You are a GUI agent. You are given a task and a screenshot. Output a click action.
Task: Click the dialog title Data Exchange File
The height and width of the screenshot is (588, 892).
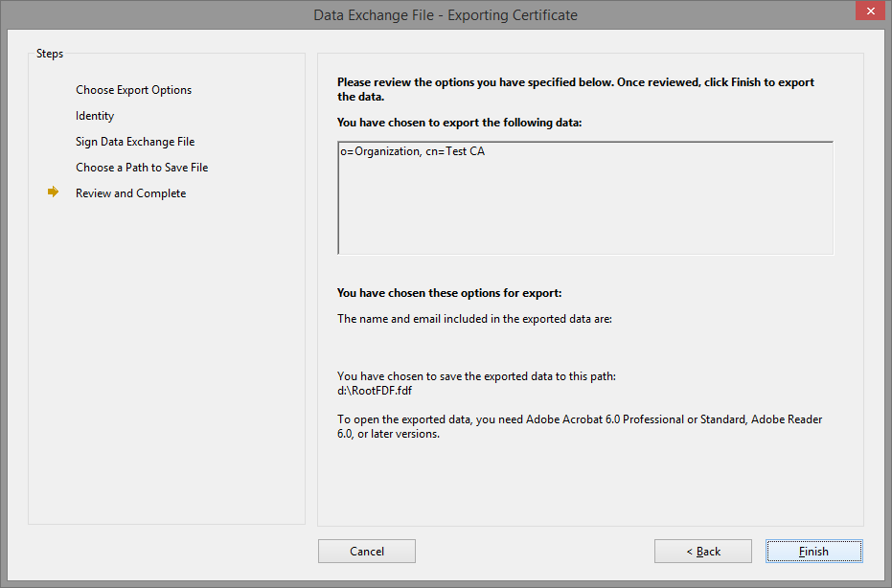click(x=446, y=14)
